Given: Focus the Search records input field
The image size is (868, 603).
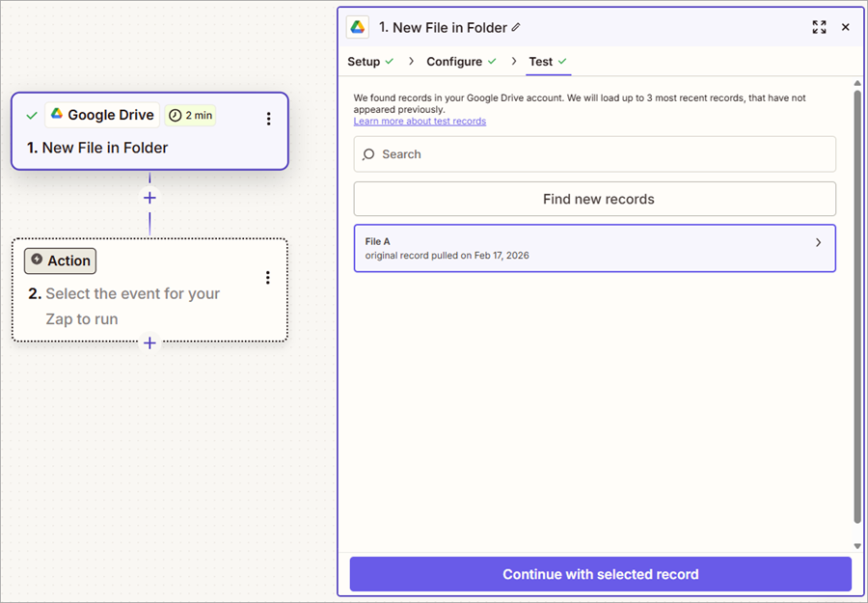Looking at the screenshot, I should pos(603,154).
